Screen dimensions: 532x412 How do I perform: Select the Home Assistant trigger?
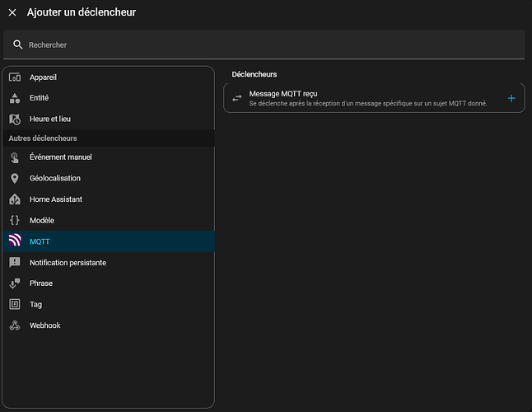point(55,199)
